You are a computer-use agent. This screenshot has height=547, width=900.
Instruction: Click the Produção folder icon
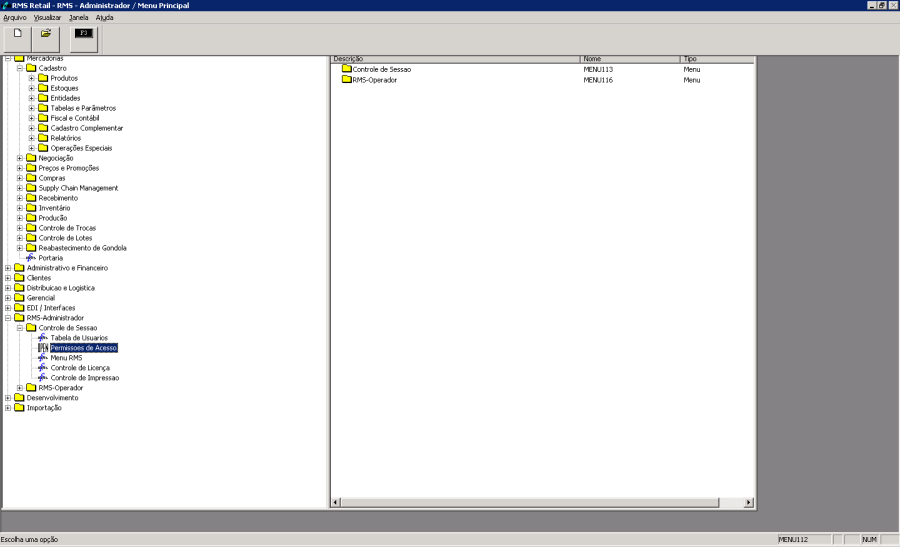coord(31,218)
